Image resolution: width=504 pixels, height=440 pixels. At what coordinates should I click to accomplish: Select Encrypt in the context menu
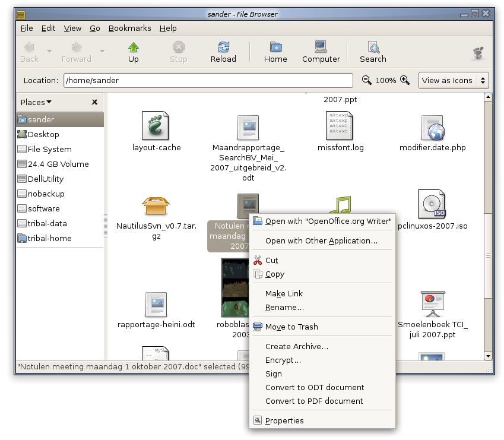coord(322,360)
